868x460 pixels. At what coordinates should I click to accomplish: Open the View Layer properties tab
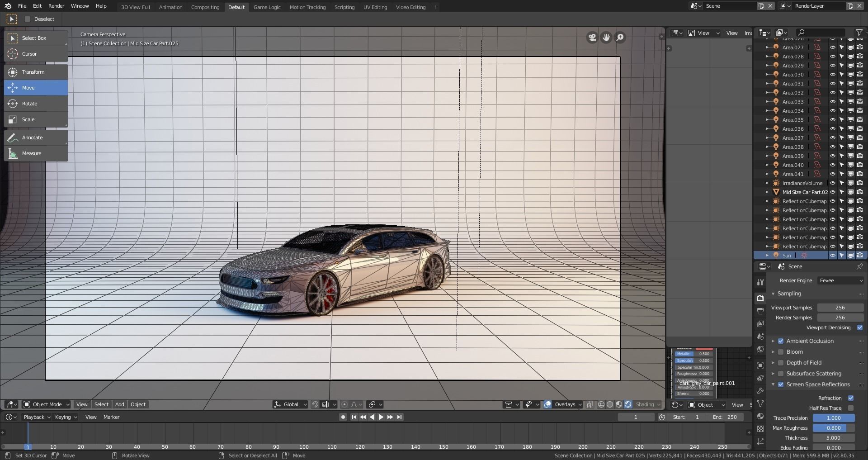click(x=760, y=324)
